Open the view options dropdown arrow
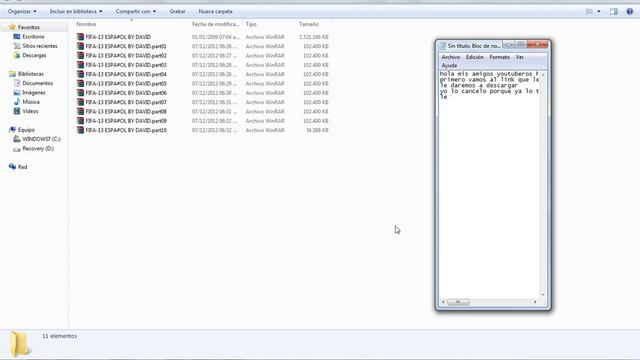 coord(599,11)
